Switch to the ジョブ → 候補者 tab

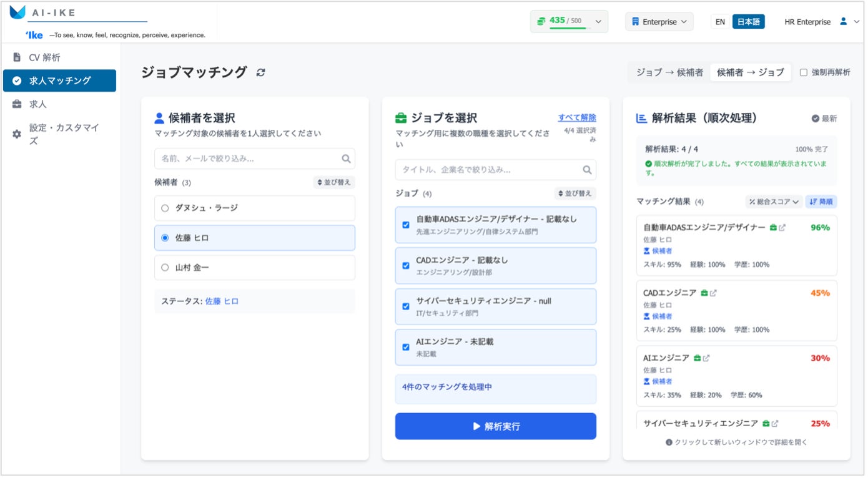click(x=669, y=72)
